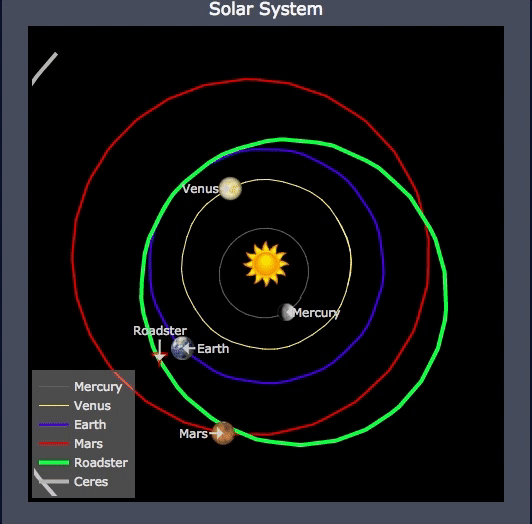
Task: Select the Mars planet icon
Action: pyautogui.click(x=223, y=433)
